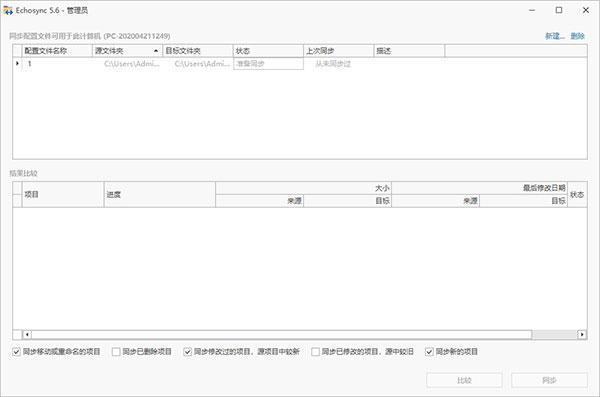
Task: Click the 最后修改日期 group header
Action: (x=479, y=188)
